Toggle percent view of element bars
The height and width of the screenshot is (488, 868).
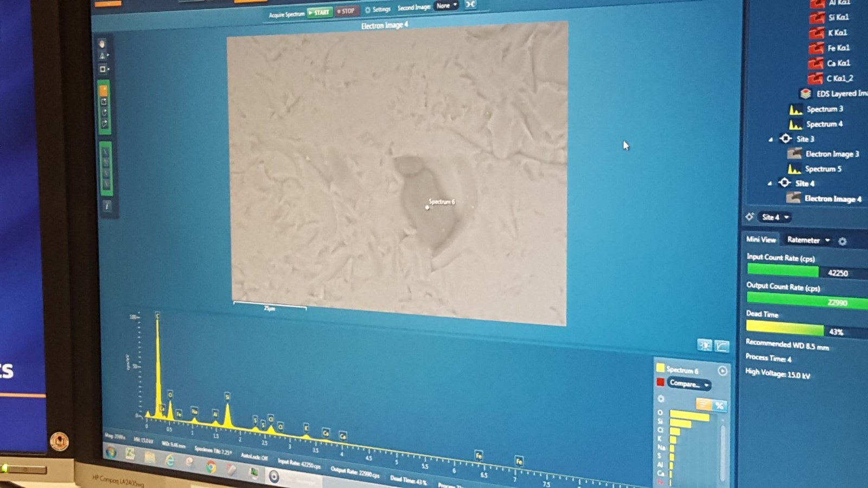tap(719, 406)
